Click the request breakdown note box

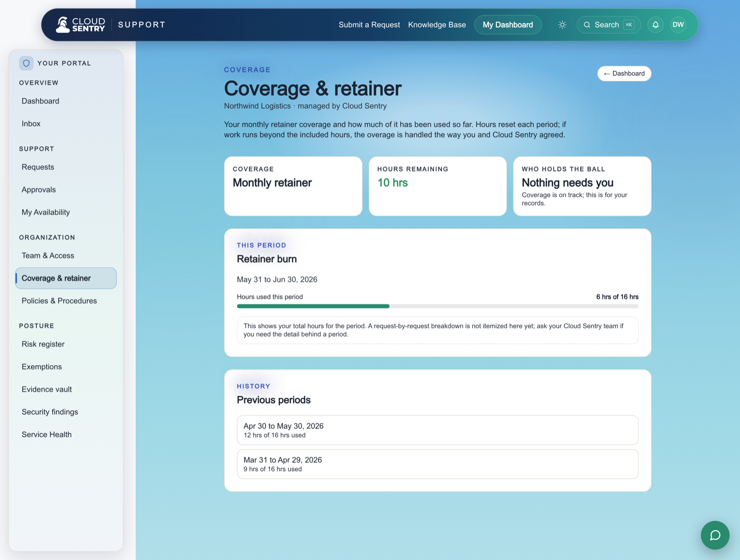(x=438, y=330)
